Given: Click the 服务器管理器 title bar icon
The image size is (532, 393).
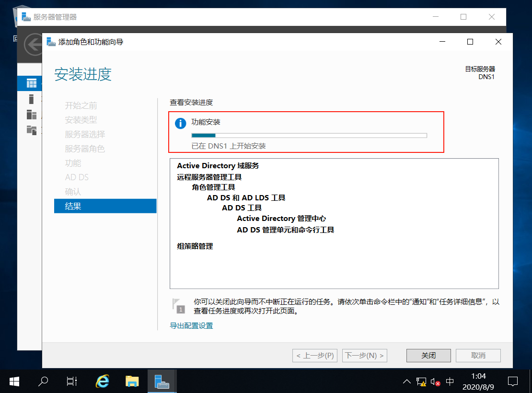Looking at the screenshot, I should pyautogui.click(x=26, y=17).
